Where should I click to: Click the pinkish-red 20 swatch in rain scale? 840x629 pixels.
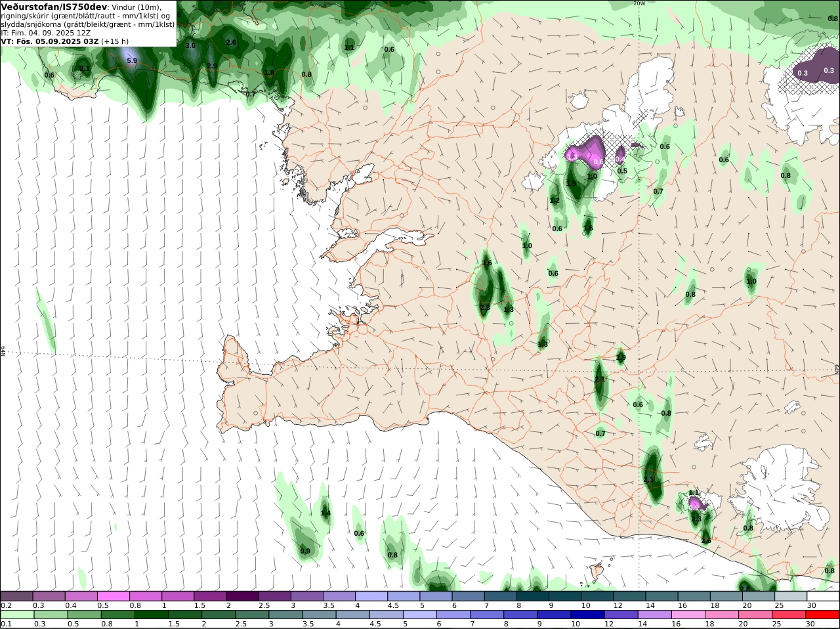pos(756,615)
